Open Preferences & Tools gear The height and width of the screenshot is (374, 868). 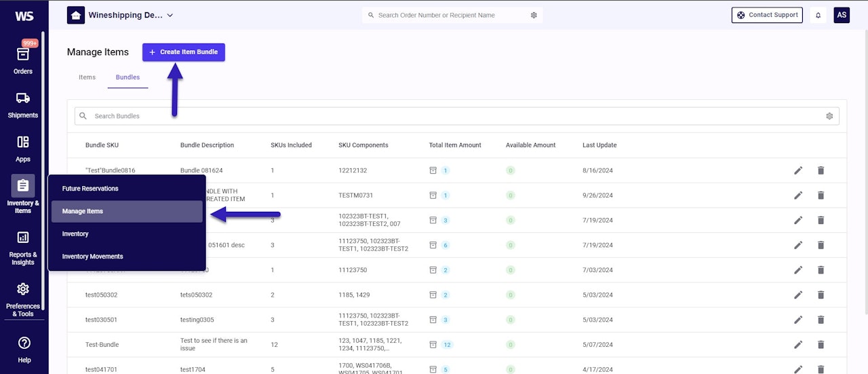click(x=22, y=299)
